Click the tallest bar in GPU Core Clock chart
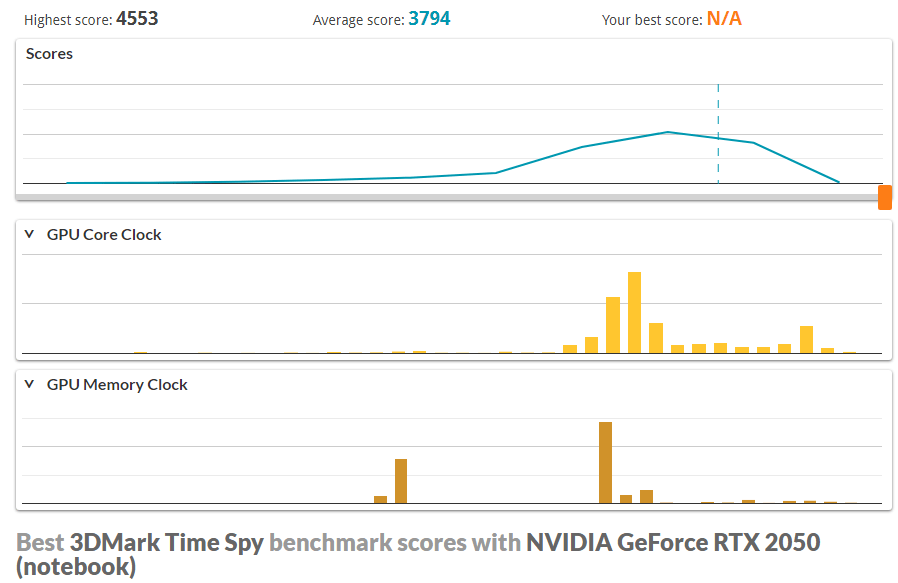The height and width of the screenshot is (583, 898). [x=634, y=313]
